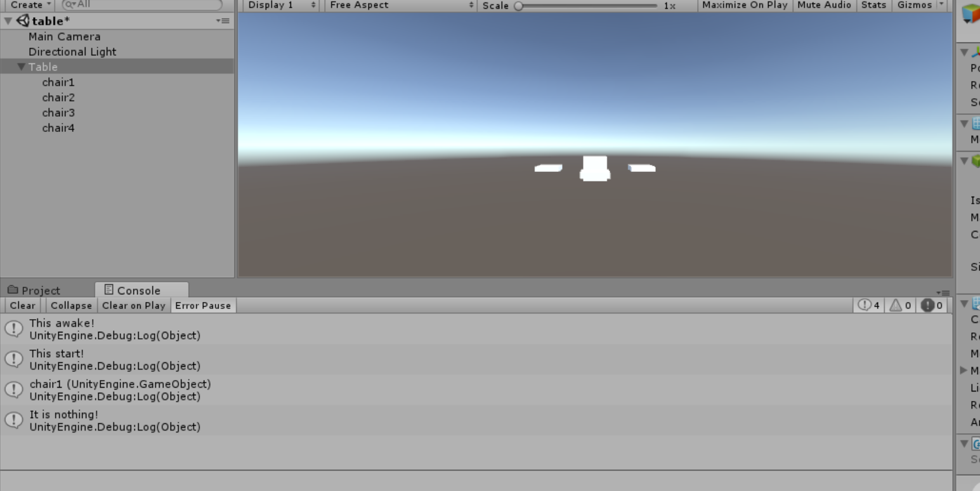
Task: Collapse the Mesh Renderer component foldout
Action: point(964,304)
